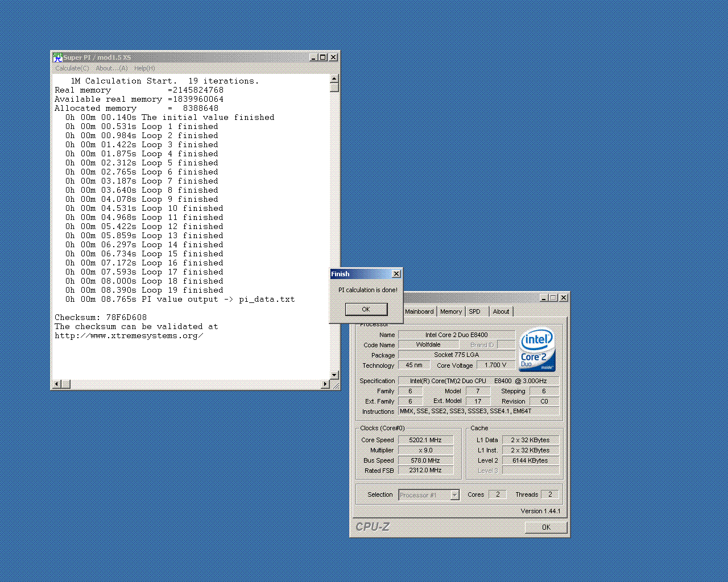Close the Finish dialog with X
This screenshot has width=728, height=582.
tap(396, 274)
